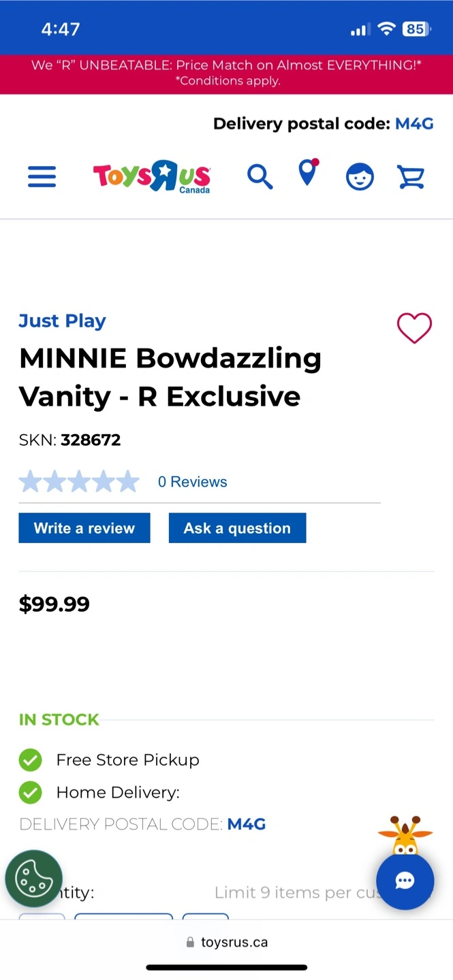
Task: Open cookie preferences icon
Action: 34,879
